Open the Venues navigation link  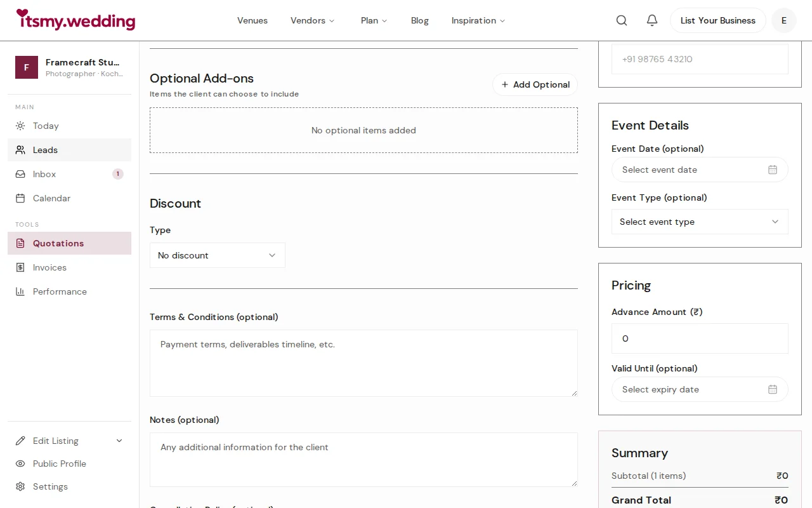point(252,20)
